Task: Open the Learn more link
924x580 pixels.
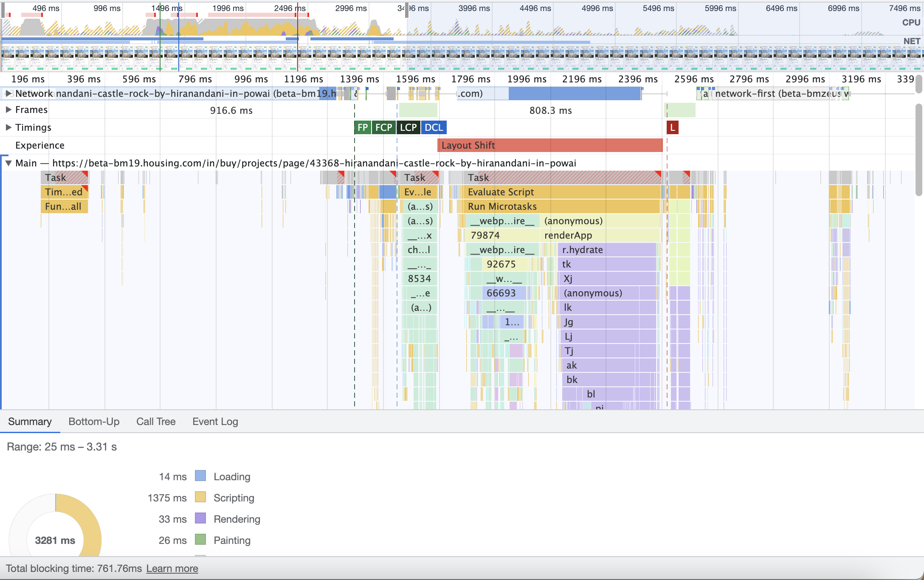Action: click(x=172, y=568)
